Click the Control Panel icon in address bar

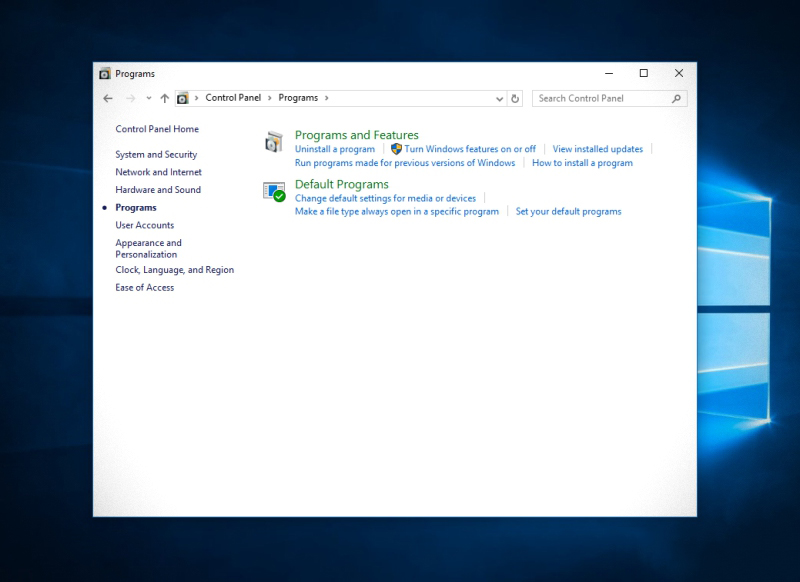click(x=182, y=98)
